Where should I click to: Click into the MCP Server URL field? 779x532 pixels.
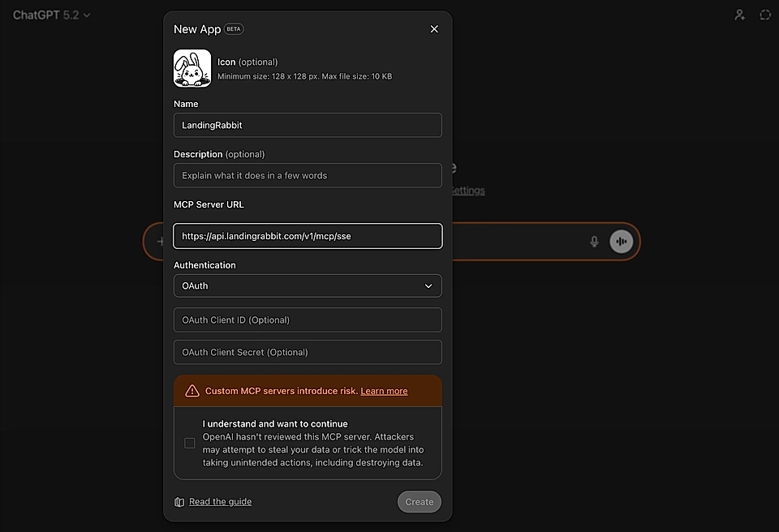308,236
